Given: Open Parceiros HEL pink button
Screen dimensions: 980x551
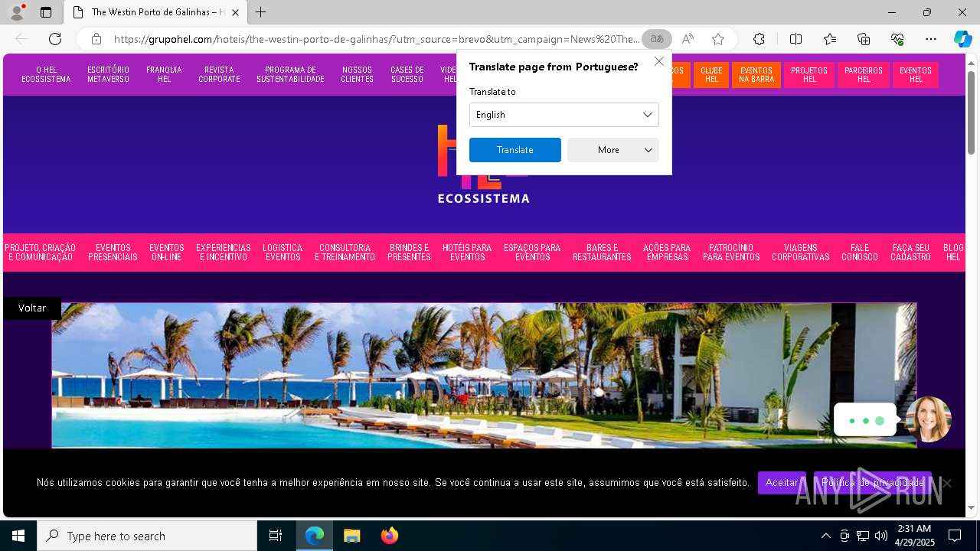Looking at the screenshot, I should click(864, 75).
